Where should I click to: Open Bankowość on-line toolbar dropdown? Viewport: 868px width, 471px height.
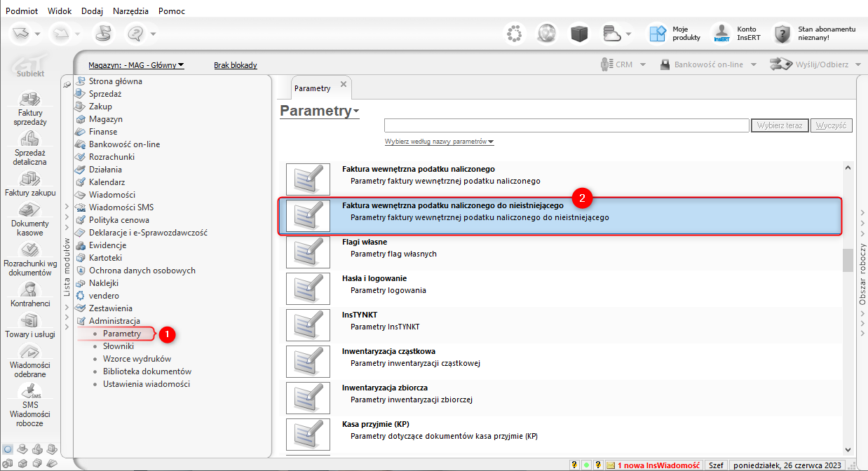pyautogui.click(x=708, y=64)
